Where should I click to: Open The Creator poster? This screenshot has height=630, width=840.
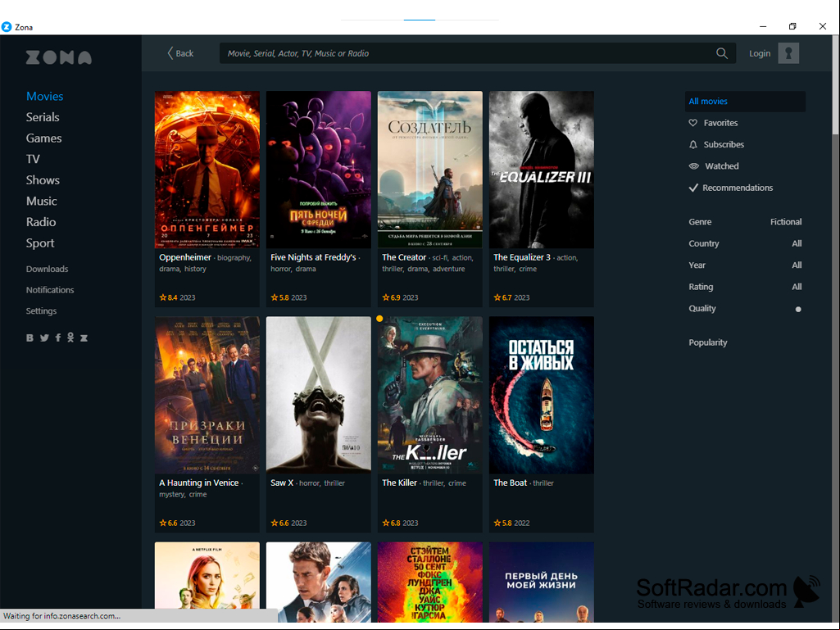pyautogui.click(x=429, y=170)
